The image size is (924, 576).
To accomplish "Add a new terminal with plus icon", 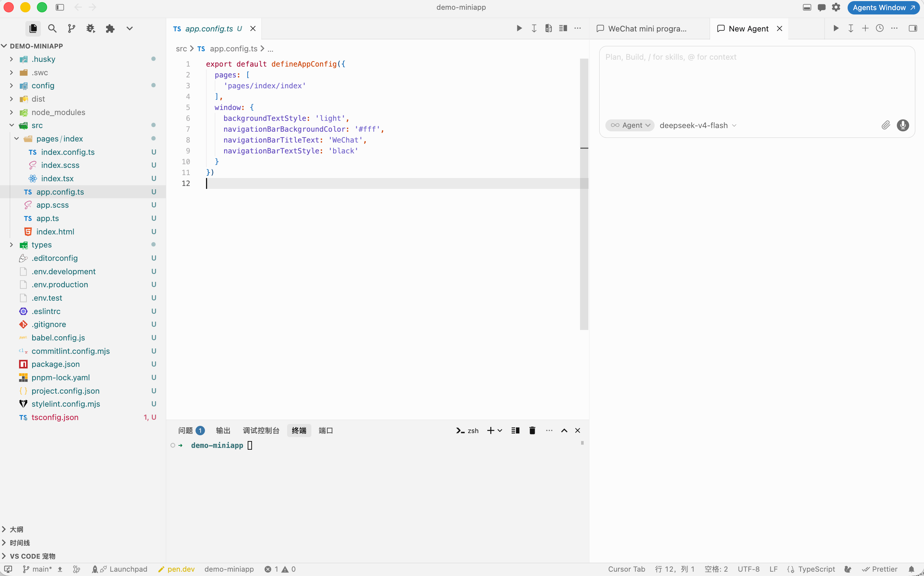I will 491,431.
